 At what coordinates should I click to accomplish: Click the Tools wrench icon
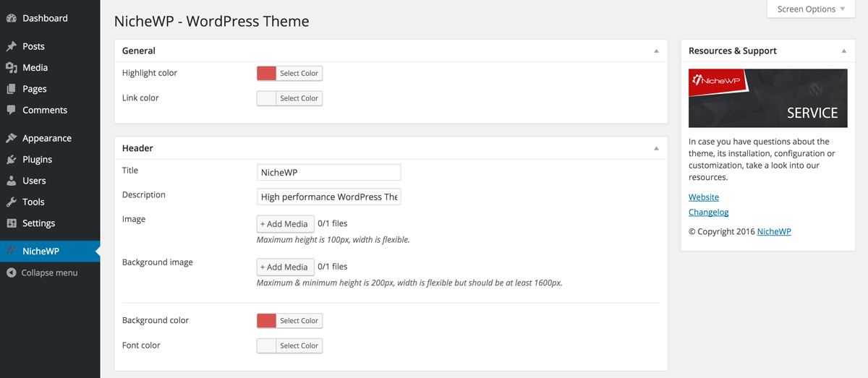pyautogui.click(x=11, y=202)
